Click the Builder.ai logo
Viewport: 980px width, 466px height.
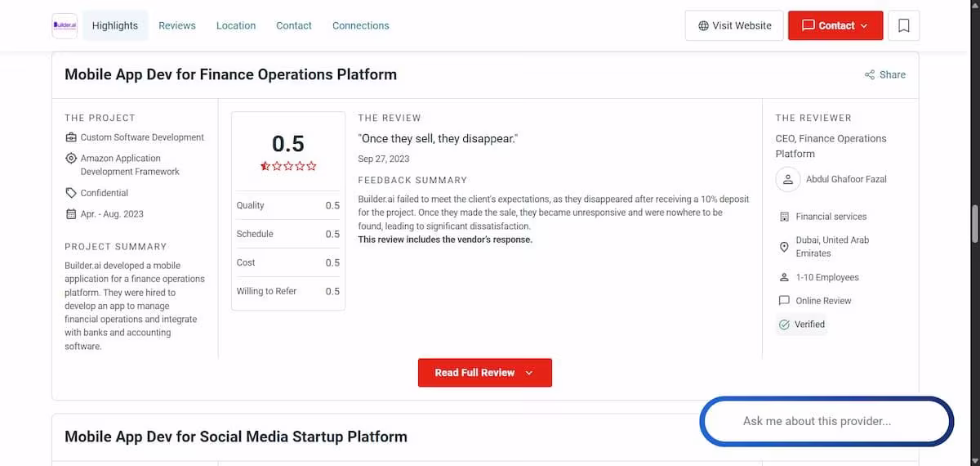[x=65, y=25]
